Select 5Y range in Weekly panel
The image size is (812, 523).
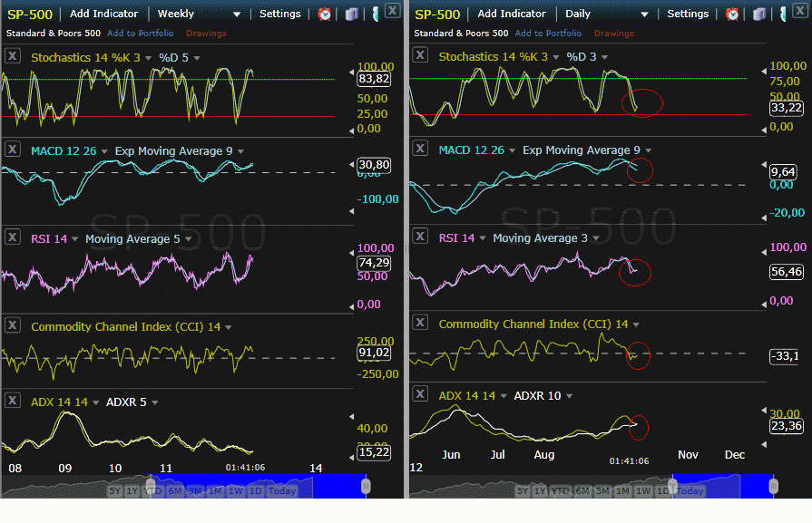point(115,491)
